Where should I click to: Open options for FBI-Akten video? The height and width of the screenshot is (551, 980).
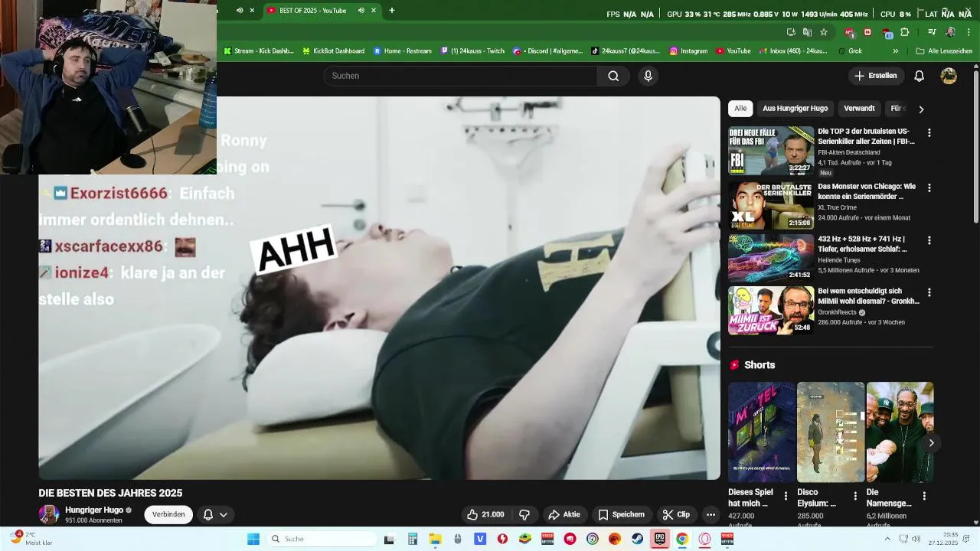pos(929,132)
